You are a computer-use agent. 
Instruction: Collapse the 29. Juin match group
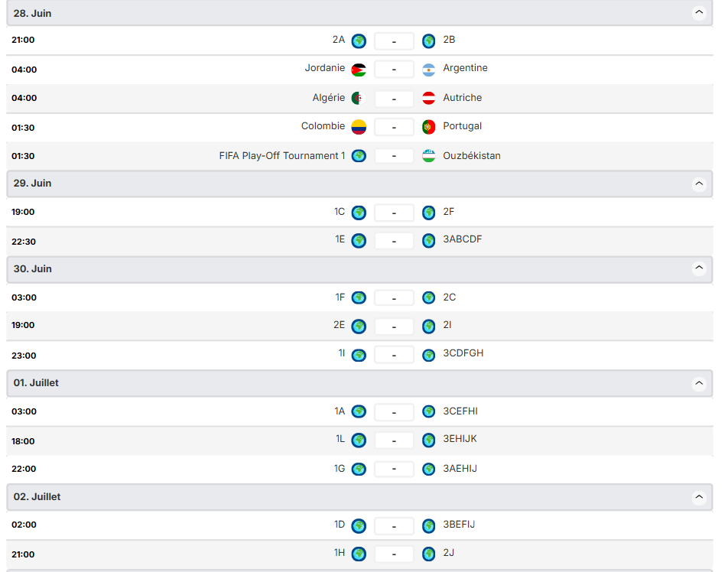tap(698, 184)
